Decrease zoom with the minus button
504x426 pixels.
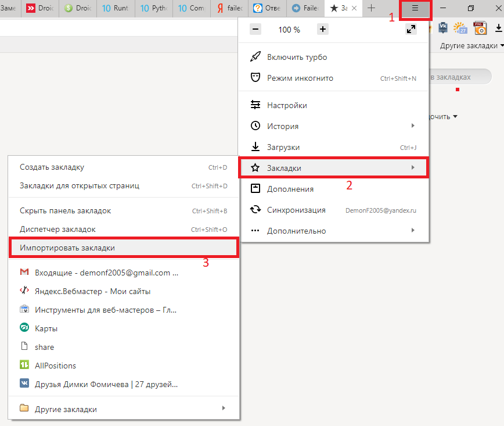click(x=255, y=30)
